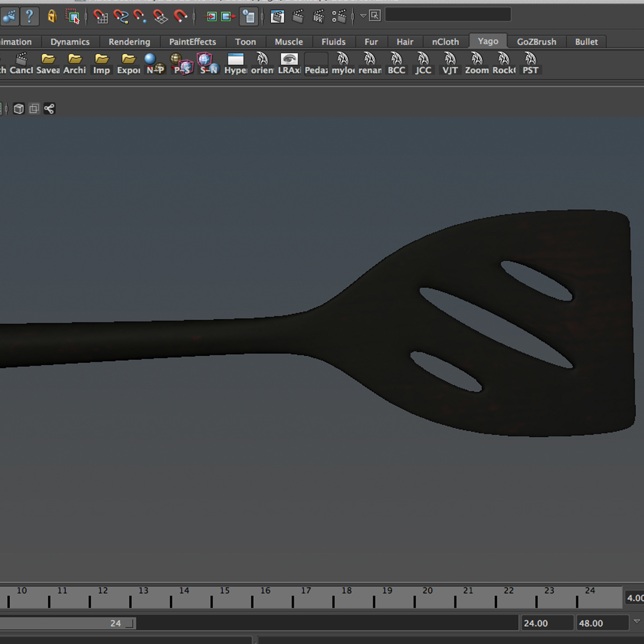Run the BCC script shelf button
644x644 pixels.
pos(397,64)
